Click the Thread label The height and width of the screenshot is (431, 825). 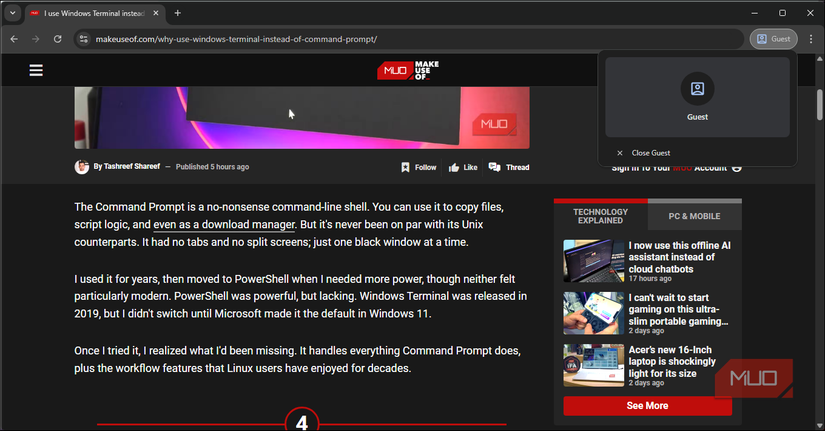(x=517, y=167)
